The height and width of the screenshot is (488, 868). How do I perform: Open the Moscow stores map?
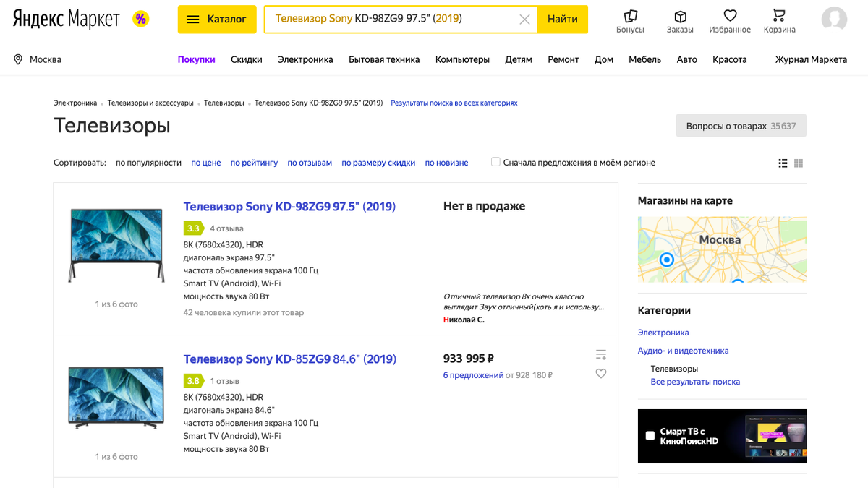click(722, 249)
